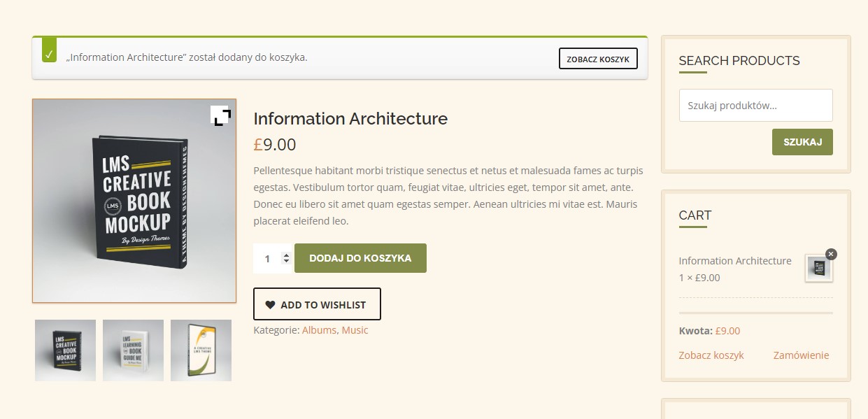Increase product quantity with the up arrow
868x419 pixels.
(x=286, y=255)
